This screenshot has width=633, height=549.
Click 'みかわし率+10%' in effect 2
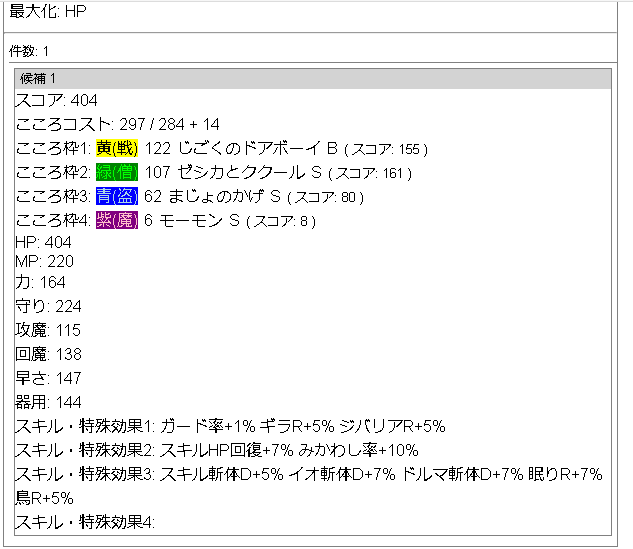[x=358, y=450]
